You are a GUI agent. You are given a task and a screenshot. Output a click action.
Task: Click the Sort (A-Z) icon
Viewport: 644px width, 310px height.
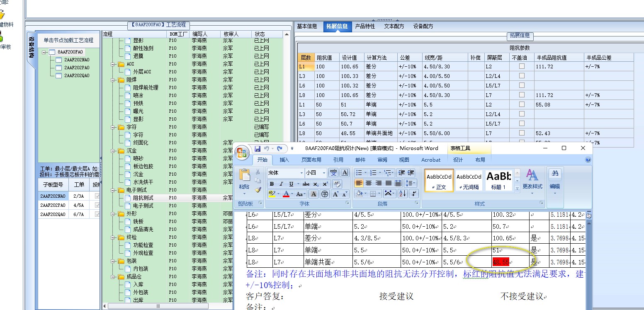(402, 194)
